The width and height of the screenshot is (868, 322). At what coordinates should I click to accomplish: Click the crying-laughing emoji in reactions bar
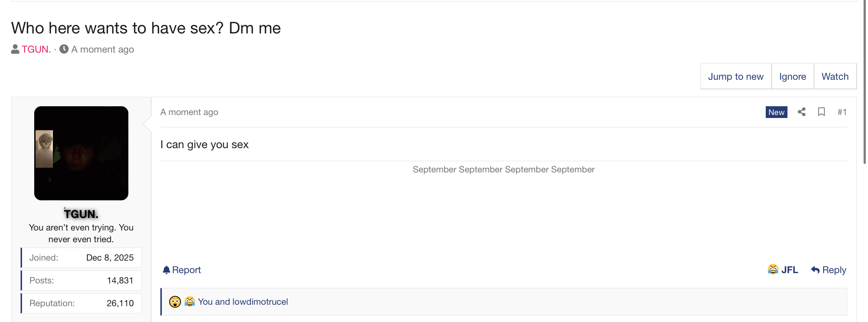pyautogui.click(x=190, y=302)
